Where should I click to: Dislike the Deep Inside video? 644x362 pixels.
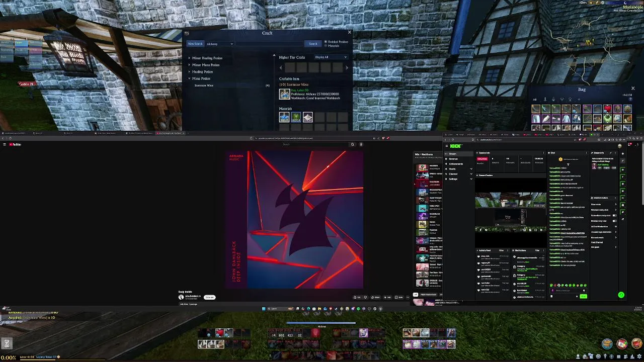click(x=365, y=297)
